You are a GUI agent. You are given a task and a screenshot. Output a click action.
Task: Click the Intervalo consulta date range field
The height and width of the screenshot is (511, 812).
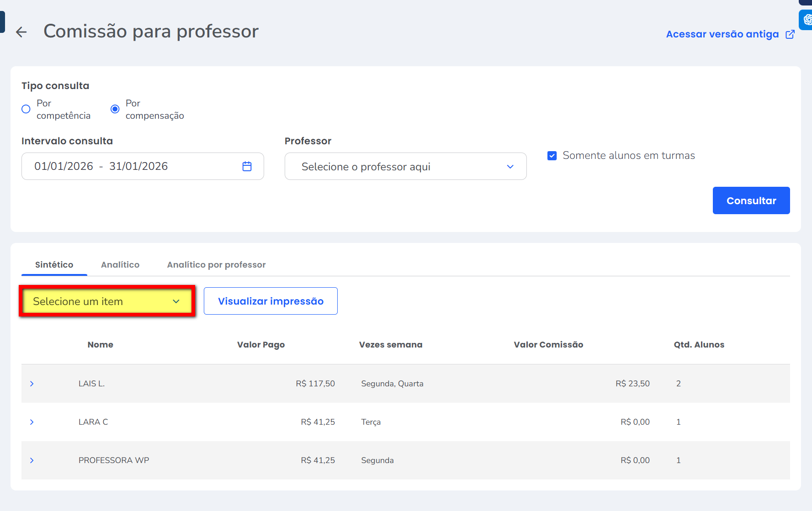(x=133, y=166)
